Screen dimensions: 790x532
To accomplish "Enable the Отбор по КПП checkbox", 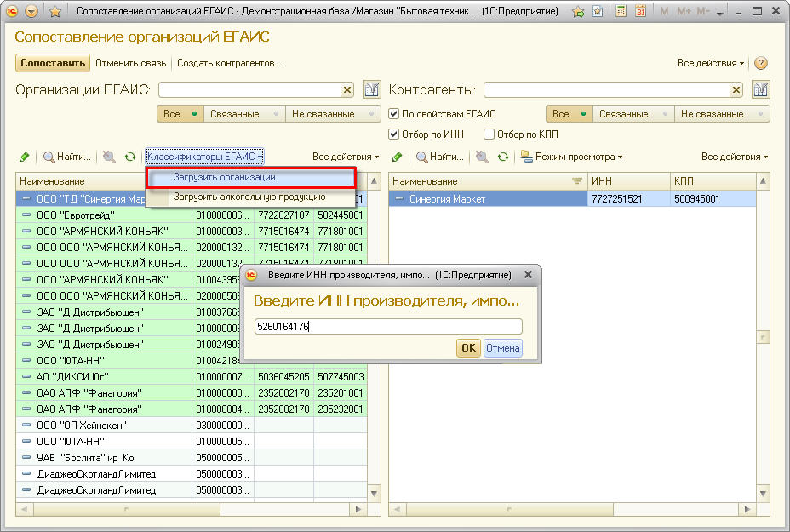I will click(489, 134).
